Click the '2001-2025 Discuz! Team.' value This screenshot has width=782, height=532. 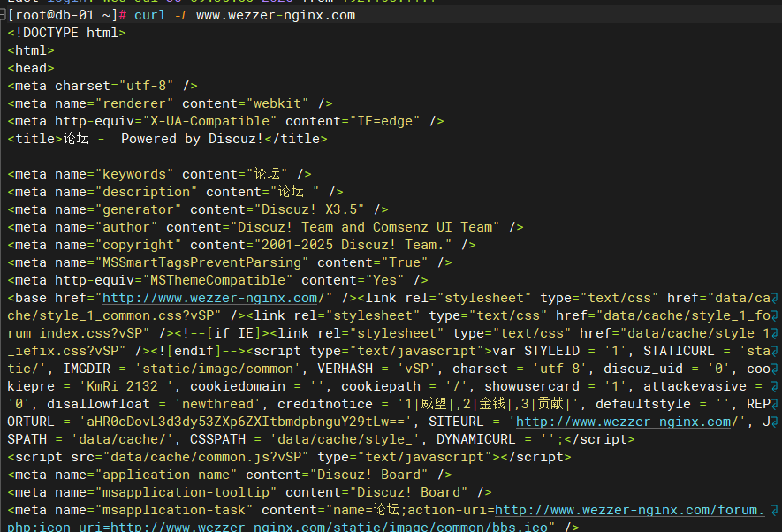(x=353, y=245)
